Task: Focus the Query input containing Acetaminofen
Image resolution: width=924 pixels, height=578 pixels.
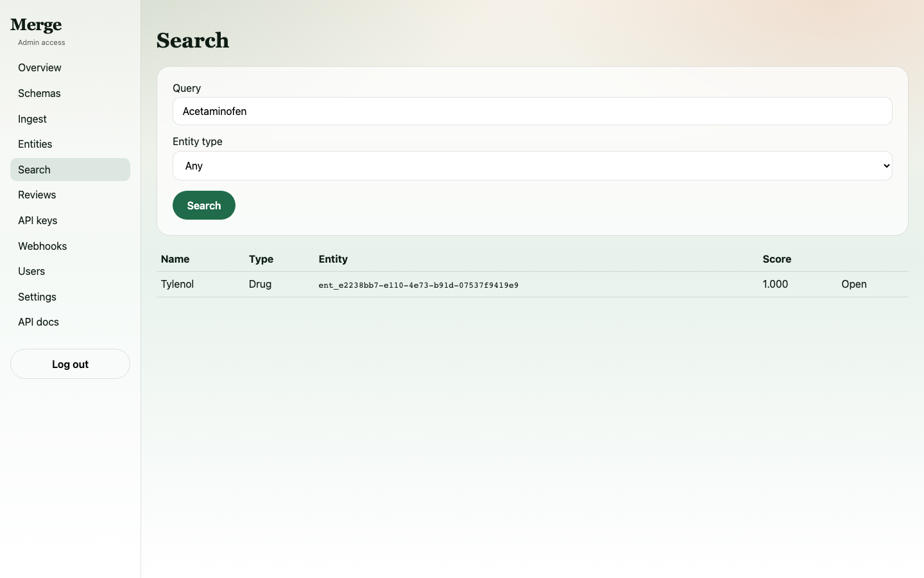Action: pos(532,111)
